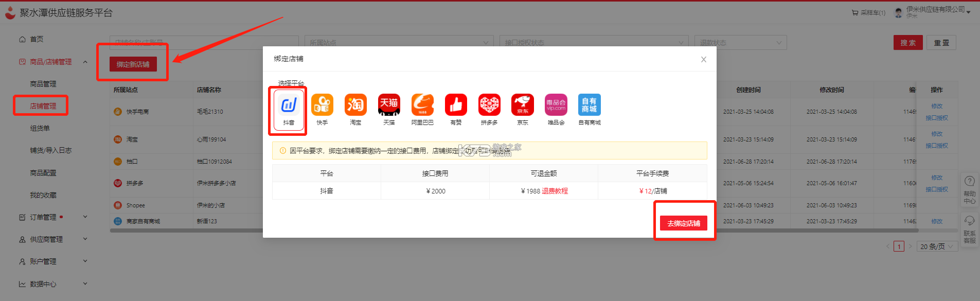Collapse the 商品/店铺管理 menu
The width and height of the screenshot is (980, 301).
pos(85,62)
